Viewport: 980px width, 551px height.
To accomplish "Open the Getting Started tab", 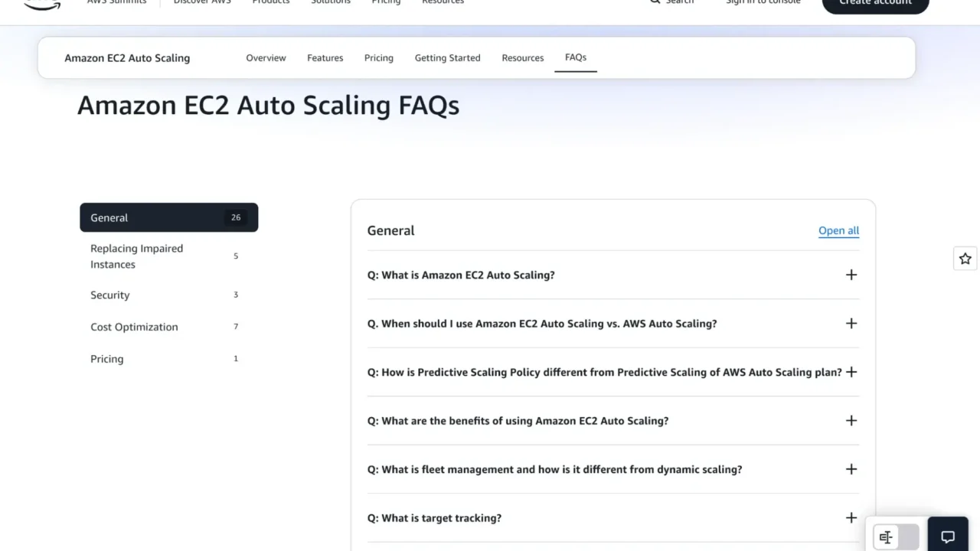I will pyautogui.click(x=448, y=58).
